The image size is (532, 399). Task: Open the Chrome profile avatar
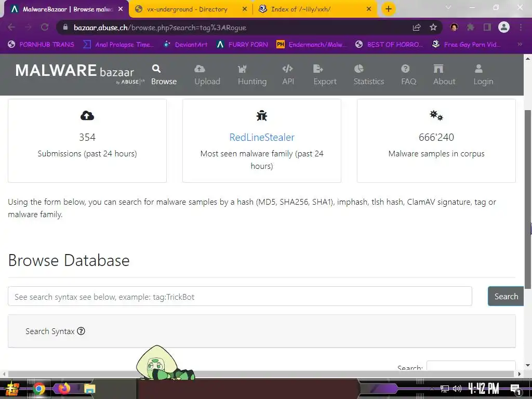pyautogui.click(x=504, y=27)
